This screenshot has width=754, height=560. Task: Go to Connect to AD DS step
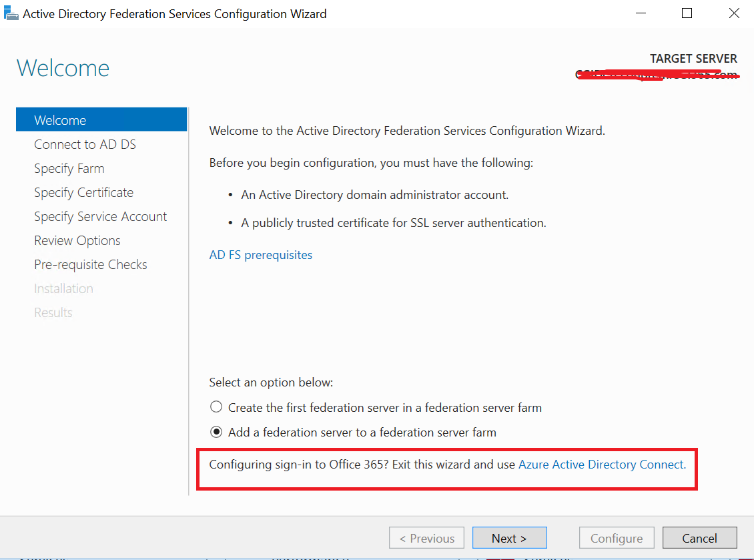click(85, 144)
